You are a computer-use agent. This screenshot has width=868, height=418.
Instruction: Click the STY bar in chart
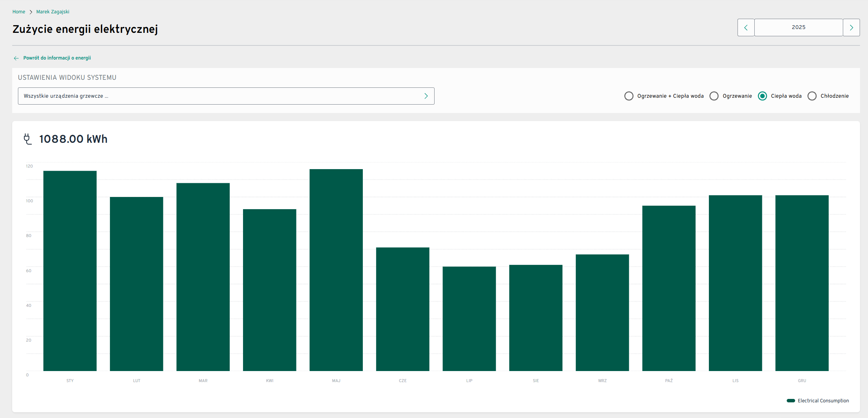coord(70,271)
